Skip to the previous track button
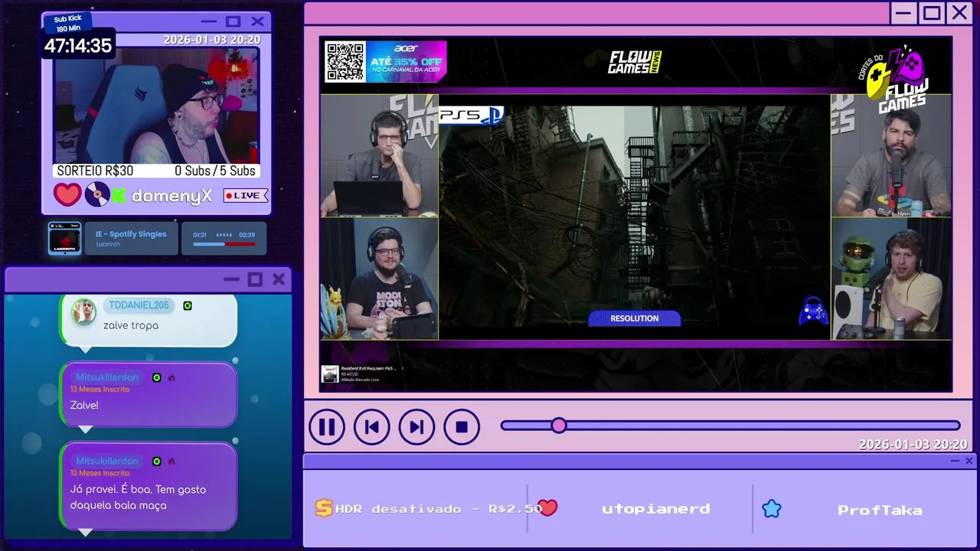 point(372,427)
